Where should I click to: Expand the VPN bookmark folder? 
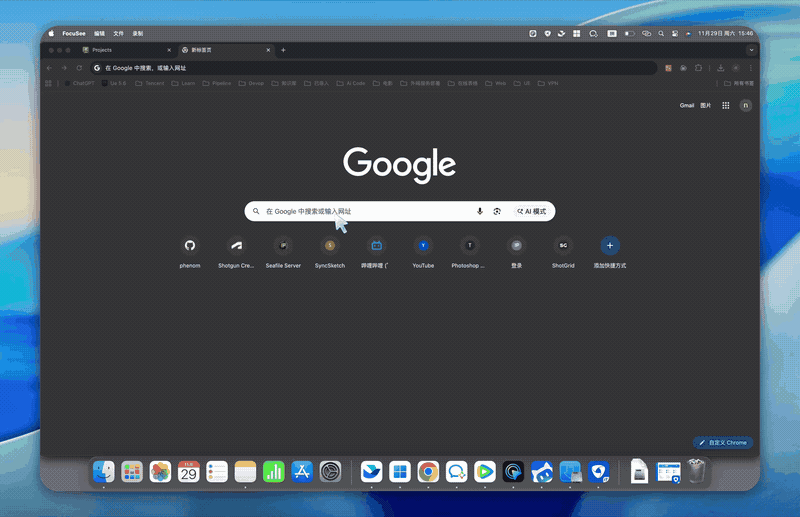(x=548, y=83)
